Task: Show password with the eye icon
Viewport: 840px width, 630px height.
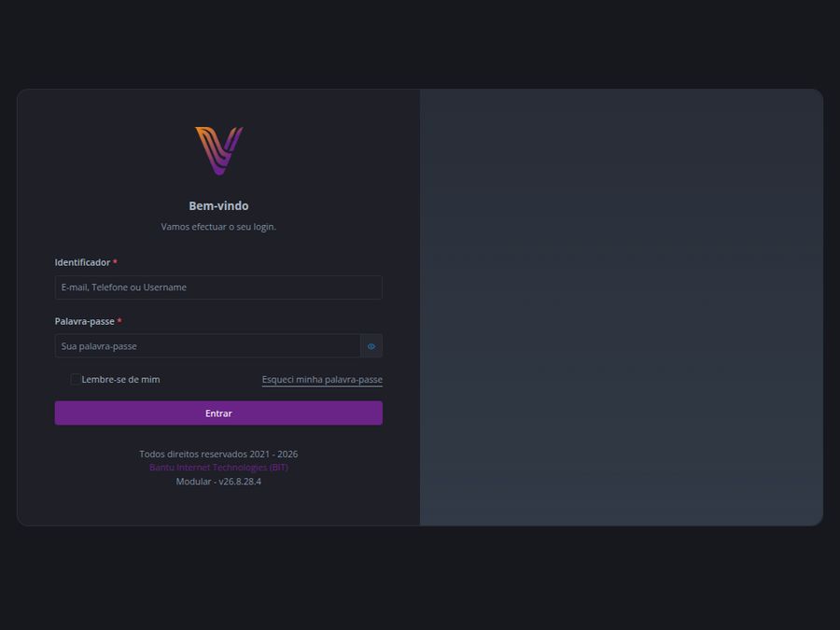Action: click(x=371, y=346)
